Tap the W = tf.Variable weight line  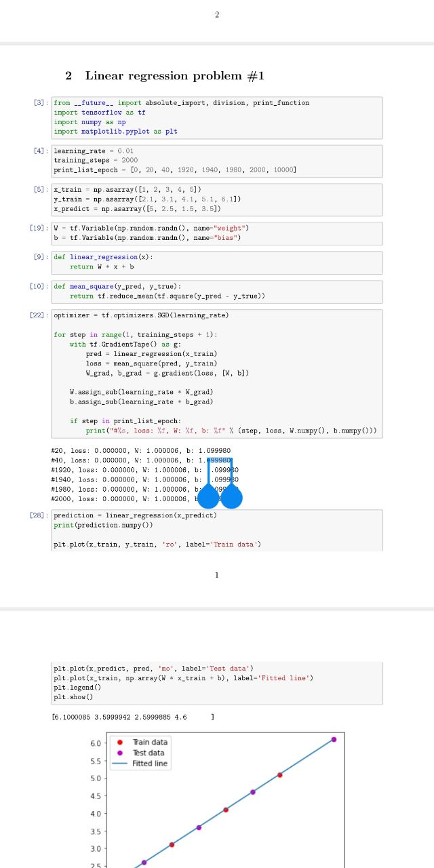coord(152,228)
